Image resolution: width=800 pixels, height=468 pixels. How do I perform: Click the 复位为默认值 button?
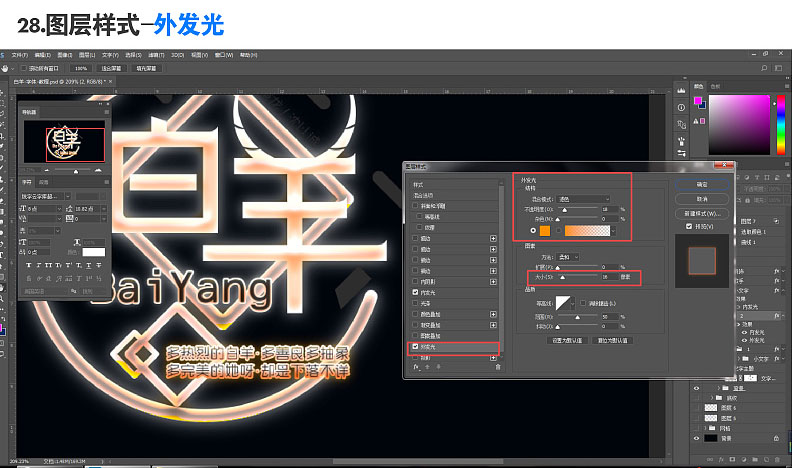(x=612, y=340)
